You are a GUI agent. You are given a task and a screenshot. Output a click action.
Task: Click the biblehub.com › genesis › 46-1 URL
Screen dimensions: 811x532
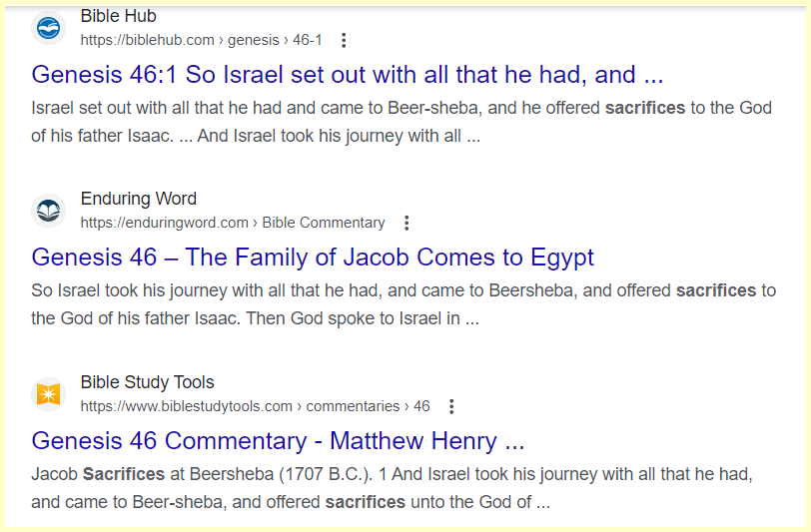[201, 40]
